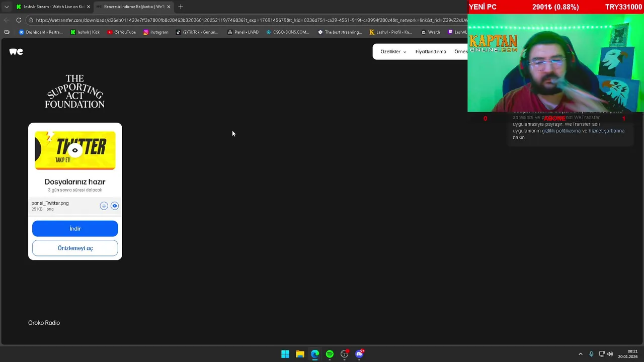Open the tab search dropdown arrow
Image resolution: width=644 pixels, height=362 pixels.
[x=6, y=7]
